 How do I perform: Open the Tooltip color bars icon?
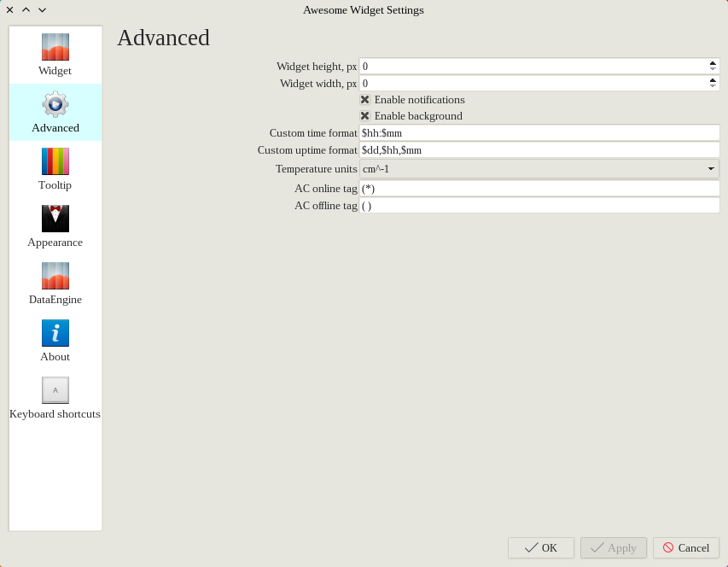pos(55,161)
